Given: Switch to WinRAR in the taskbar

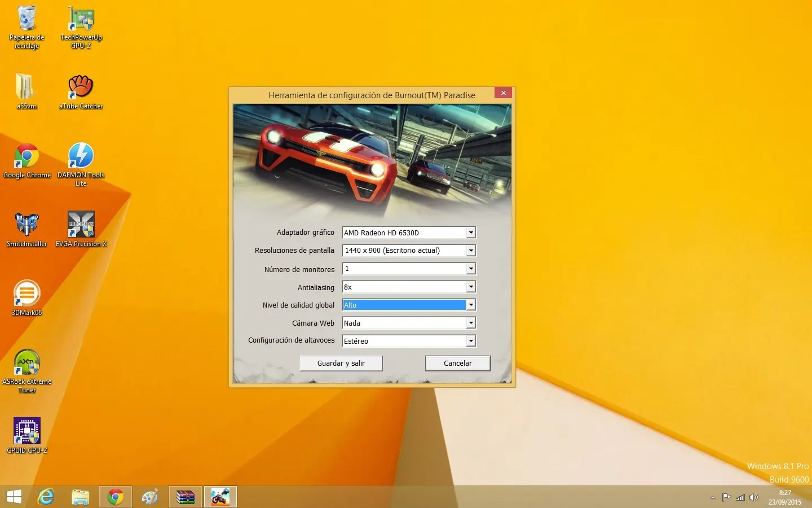Looking at the screenshot, I should coord(185,497).
